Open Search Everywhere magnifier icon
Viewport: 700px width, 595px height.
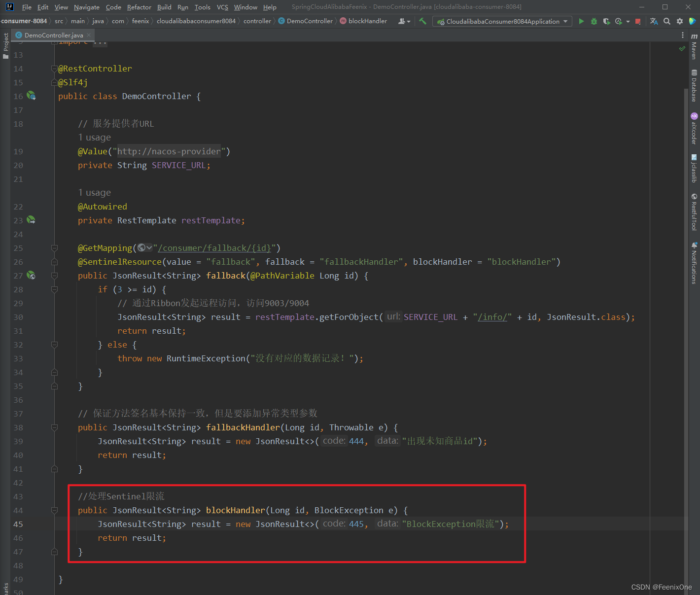pyautogui.click(x=666, y=21)
